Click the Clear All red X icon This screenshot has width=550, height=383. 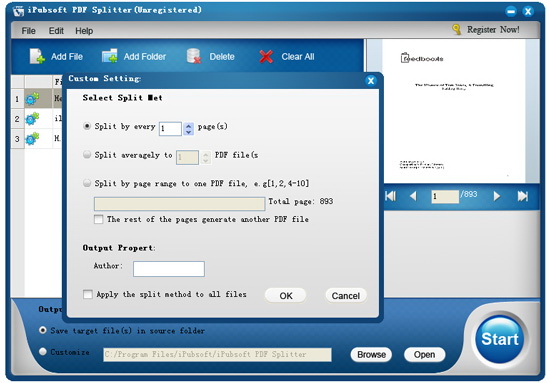[x=266, y=56]
